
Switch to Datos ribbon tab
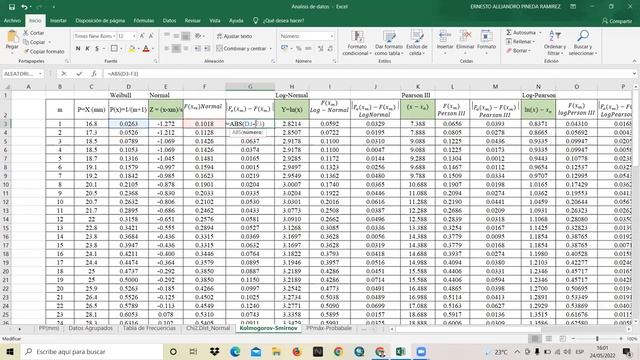pyautogui.click(x=169, y=20)
